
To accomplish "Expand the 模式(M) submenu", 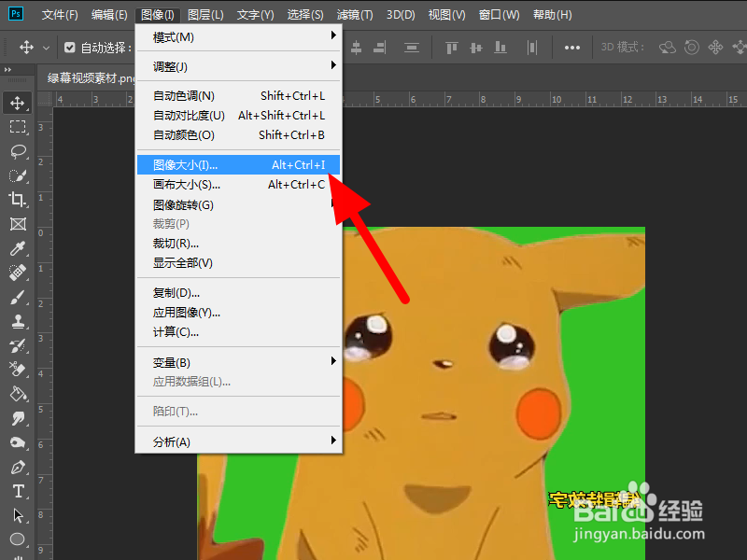I will point(238,37).
